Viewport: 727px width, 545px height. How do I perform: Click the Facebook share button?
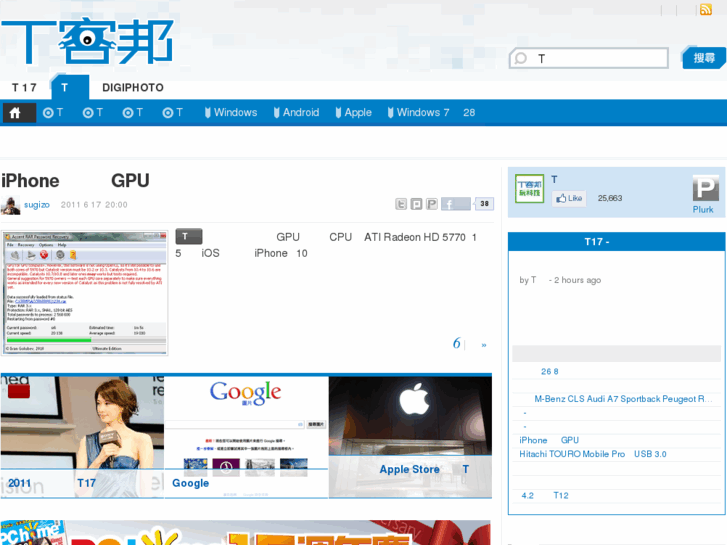[x=456, y=204]
